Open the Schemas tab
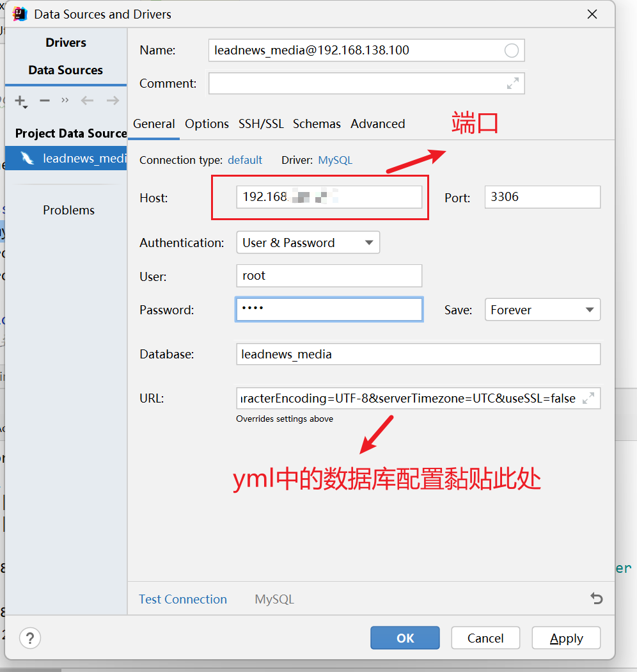Image resolution: width=637 pixels, height=672 pixels. coord(317,124)
